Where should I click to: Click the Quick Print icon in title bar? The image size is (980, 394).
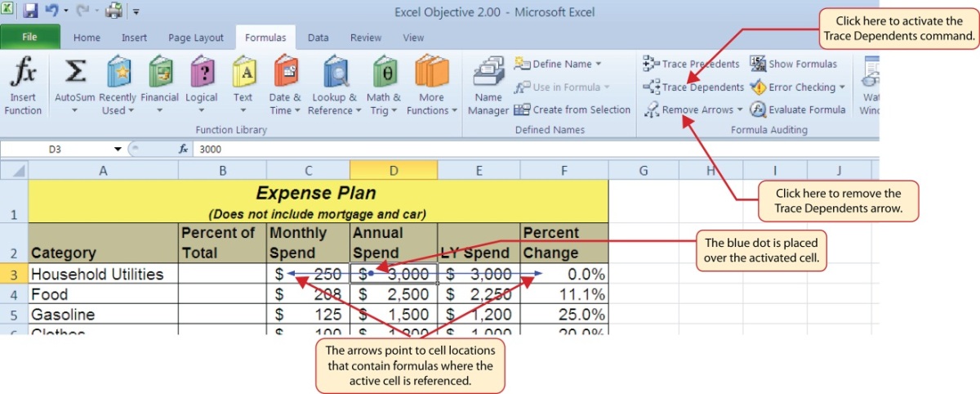pos(113,11)
